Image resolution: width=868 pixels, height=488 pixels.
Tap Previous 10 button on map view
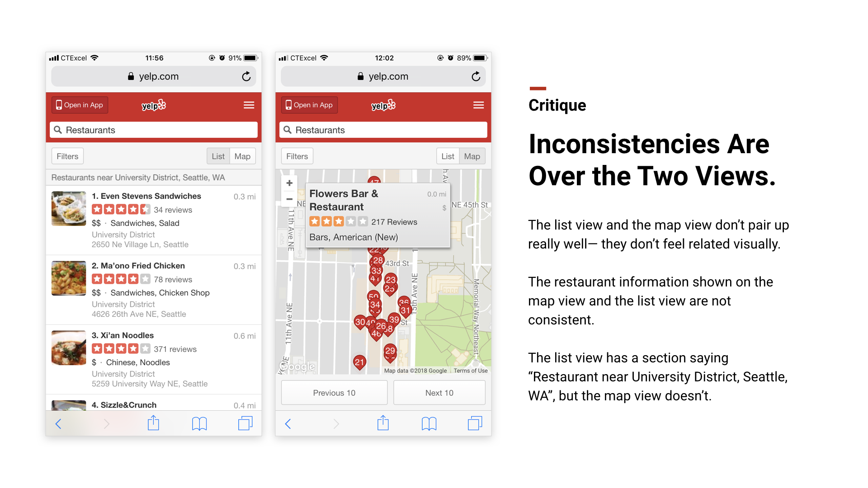click(x=334, y=393)
